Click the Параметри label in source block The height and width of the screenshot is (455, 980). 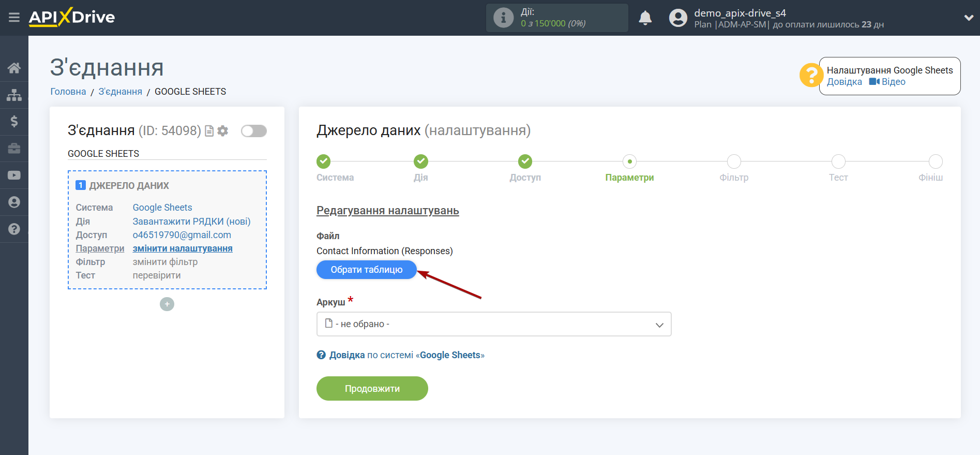[x=100, y=248]
